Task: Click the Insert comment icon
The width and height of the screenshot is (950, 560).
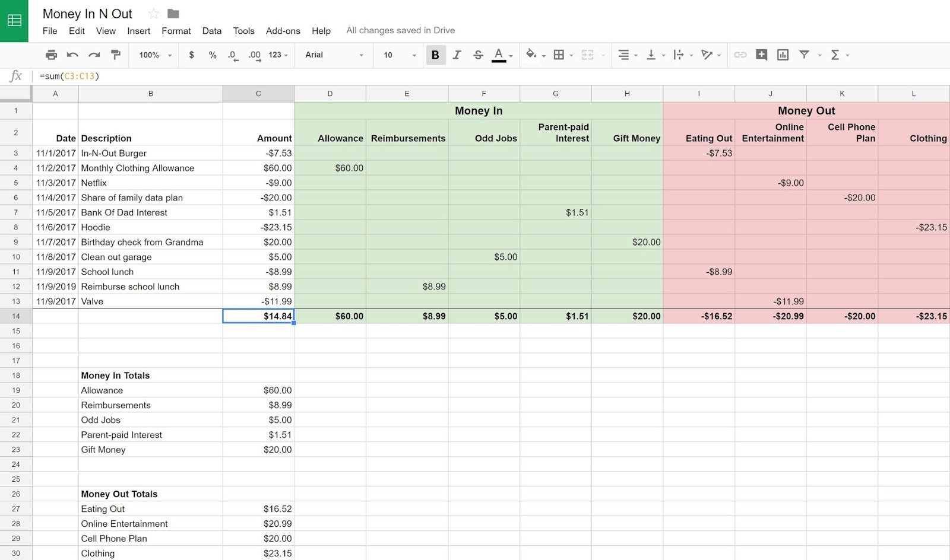Action: (761, 55)
